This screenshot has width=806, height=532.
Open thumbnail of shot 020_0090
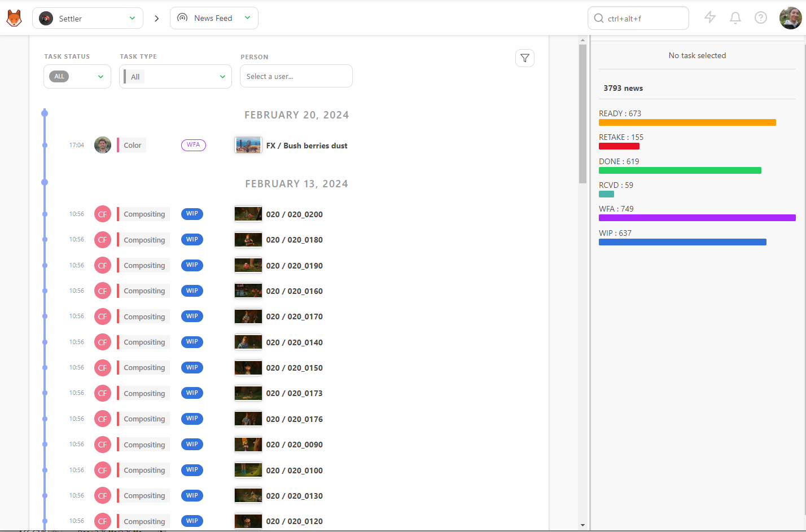pyautogui.click(x=248, y=445)
